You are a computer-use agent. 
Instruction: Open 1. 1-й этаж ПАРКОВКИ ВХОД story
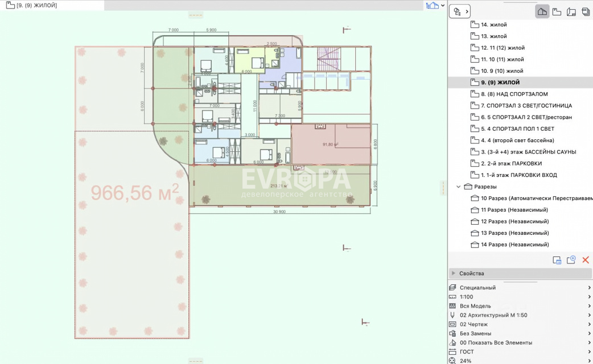coord(518,175)
